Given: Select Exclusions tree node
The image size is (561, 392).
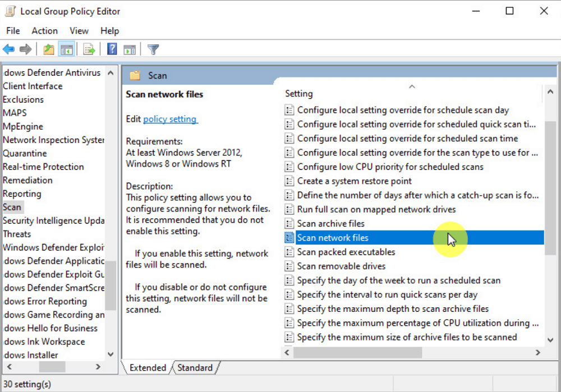Looking at the screenshot, I should [x=23, y=99].
